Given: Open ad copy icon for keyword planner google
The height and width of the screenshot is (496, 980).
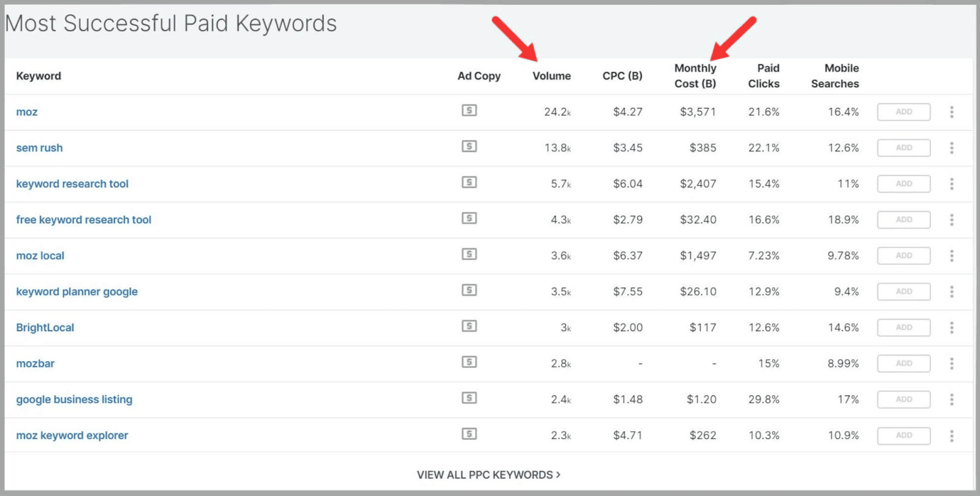Looking at the screenshot, I should click(x=469, y=290).
